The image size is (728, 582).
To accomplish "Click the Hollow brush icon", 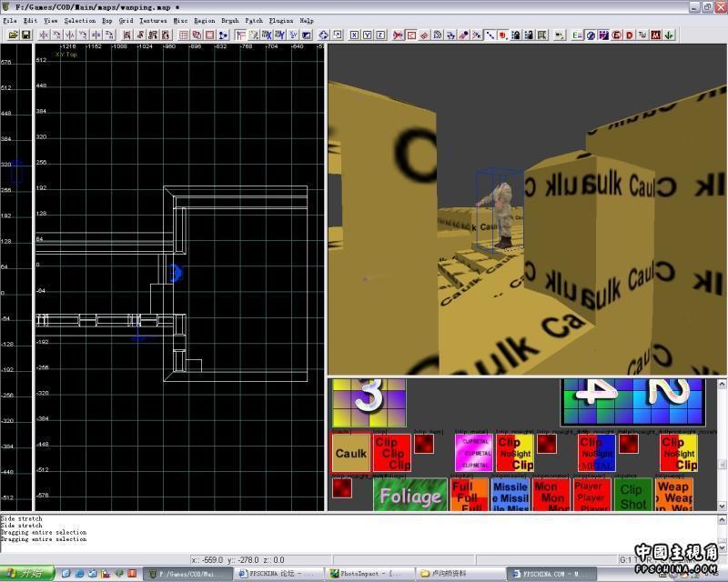I will [x=197, y=35].
